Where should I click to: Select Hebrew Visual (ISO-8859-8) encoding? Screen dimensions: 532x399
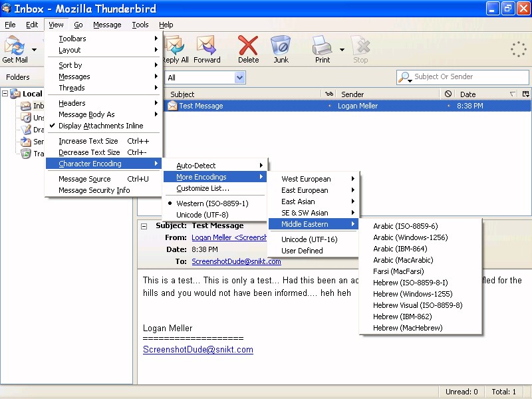click(x=421, y=305)
